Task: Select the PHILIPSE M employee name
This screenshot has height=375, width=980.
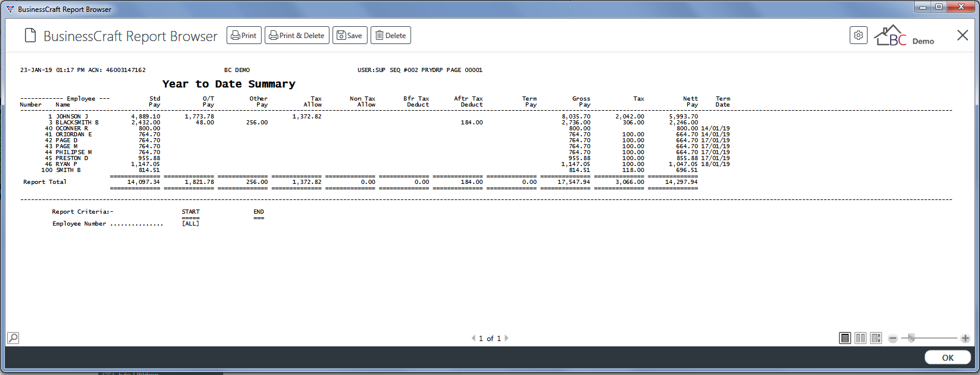Action: click(x=74, y=152)
